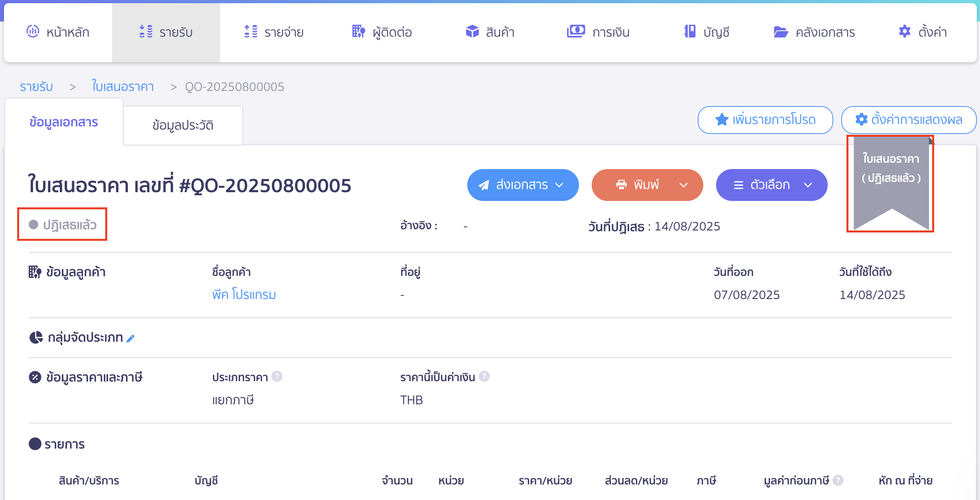Viewport: 980px width, 500px height.
Task: Click the ส่วนลด/หน่วย discount column header
Action: (x=636, y=480)
